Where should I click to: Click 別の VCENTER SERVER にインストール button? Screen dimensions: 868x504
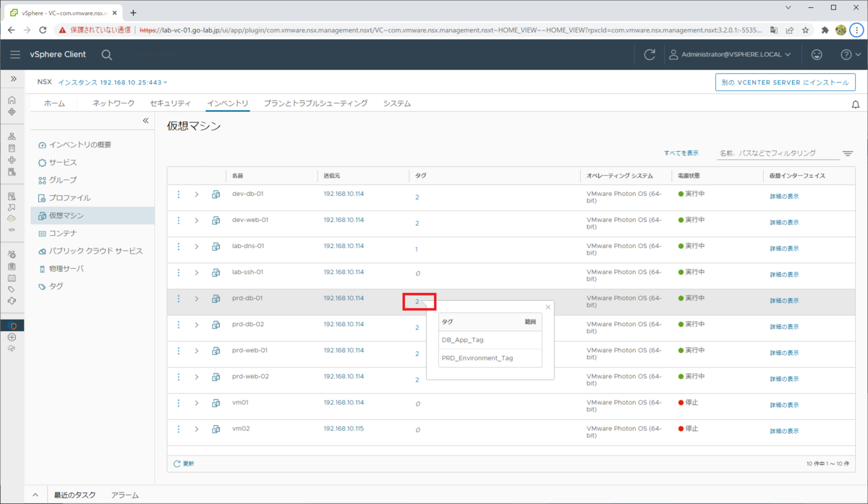786,82
